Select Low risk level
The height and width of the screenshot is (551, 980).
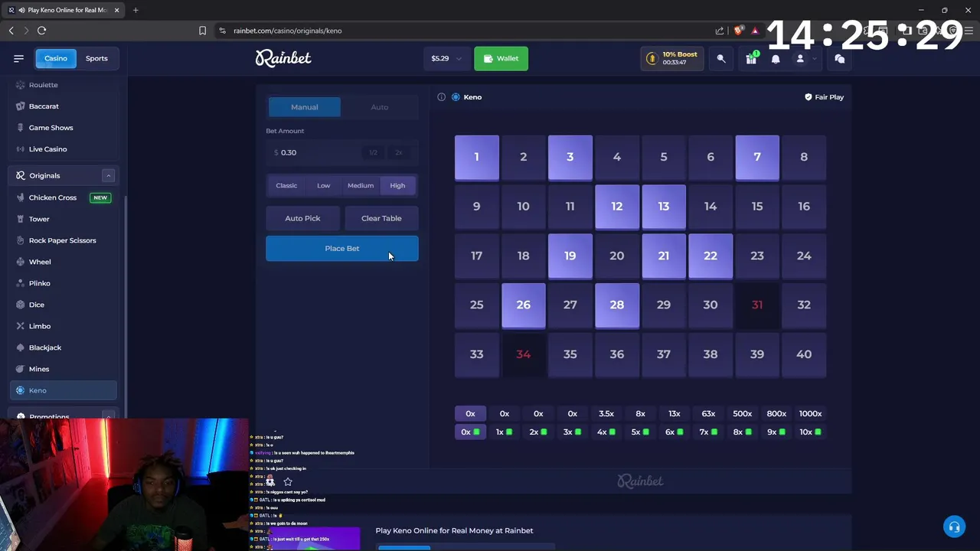tap(324, 185)
